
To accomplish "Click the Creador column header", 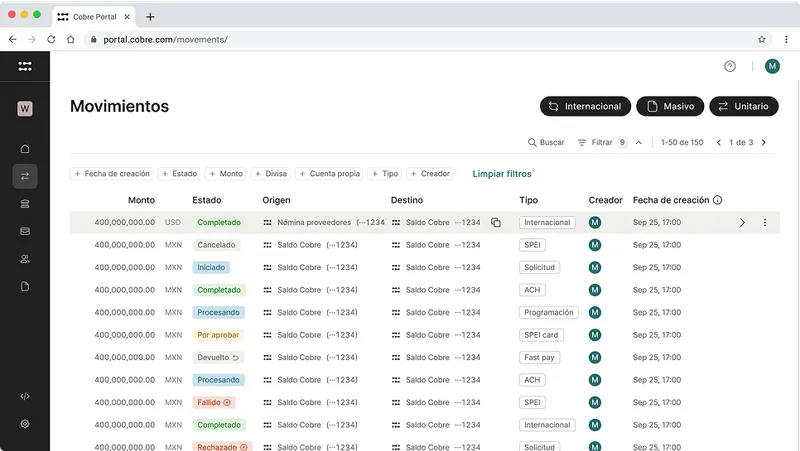I will (605, 200).
